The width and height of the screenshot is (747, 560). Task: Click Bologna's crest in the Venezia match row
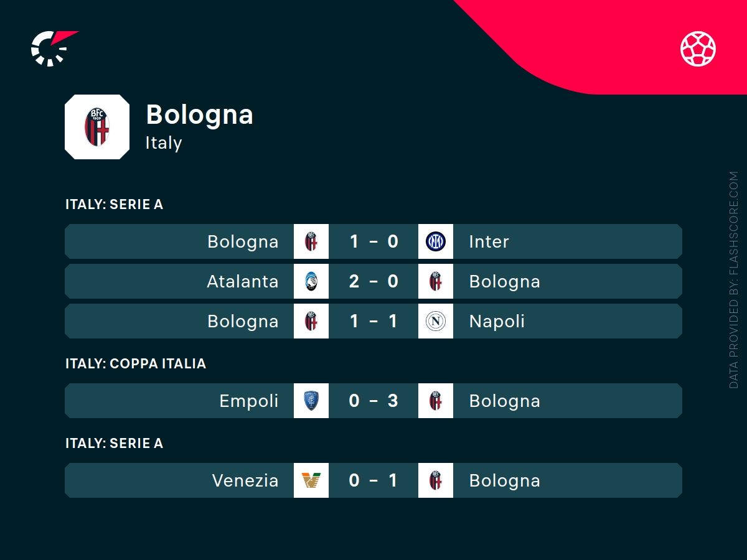pos(436,480)
